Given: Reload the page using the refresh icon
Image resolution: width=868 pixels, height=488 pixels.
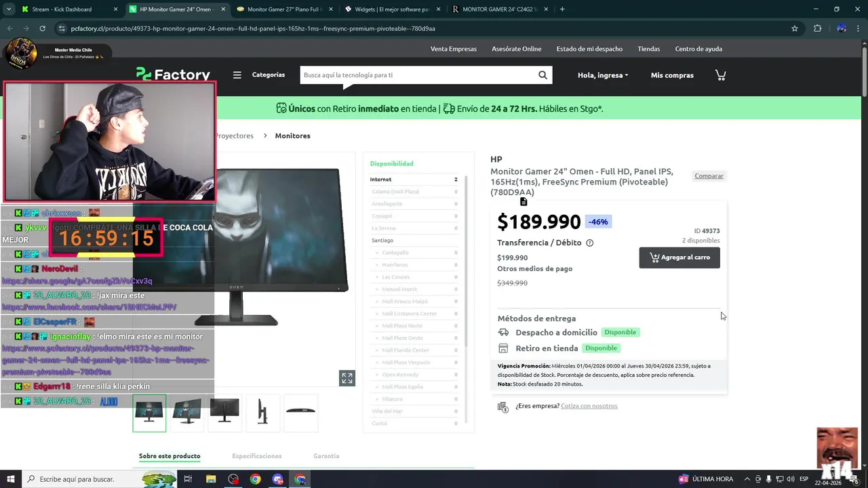Looking at the screenshot, I should pos(42,28).
